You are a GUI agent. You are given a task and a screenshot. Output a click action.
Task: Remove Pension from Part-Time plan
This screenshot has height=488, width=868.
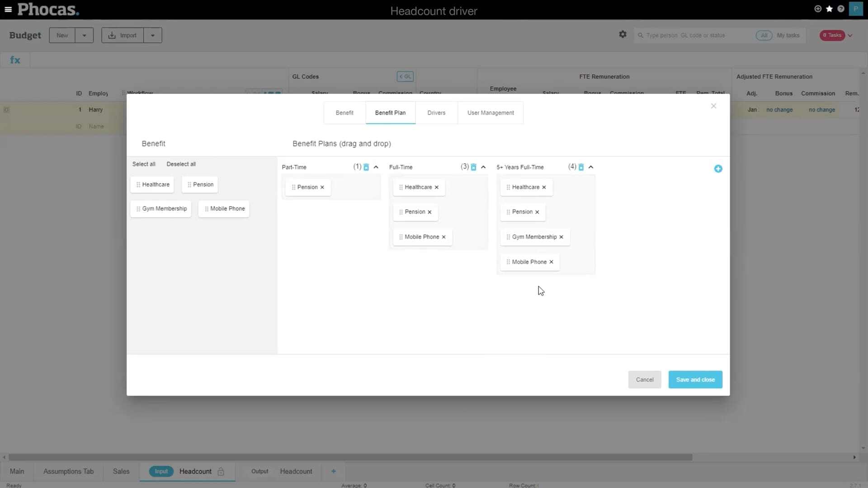tap(322, 187)
